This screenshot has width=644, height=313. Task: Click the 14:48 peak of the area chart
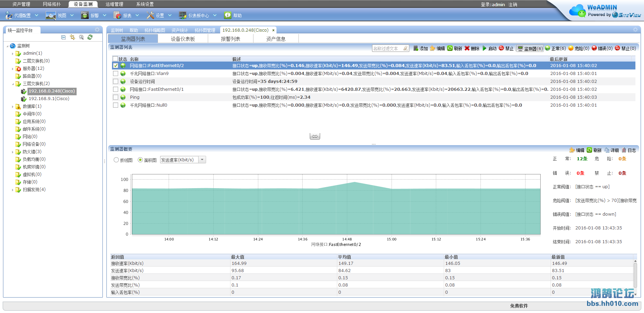coord(354,182)
